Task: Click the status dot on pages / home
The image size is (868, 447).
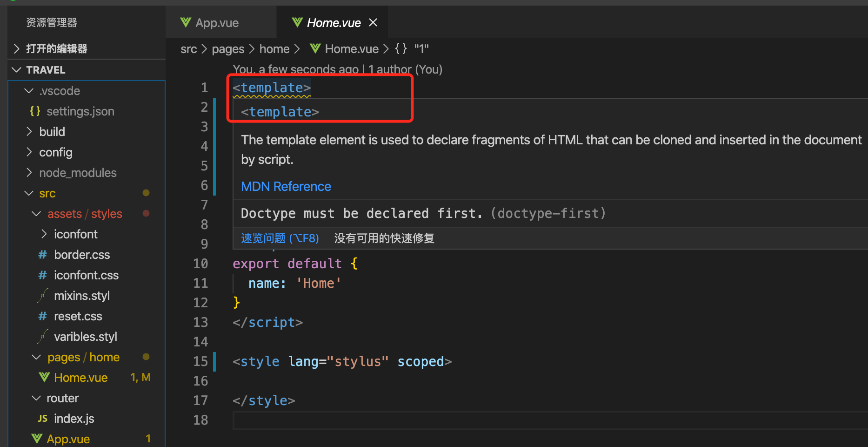Action: coord(146,357)
